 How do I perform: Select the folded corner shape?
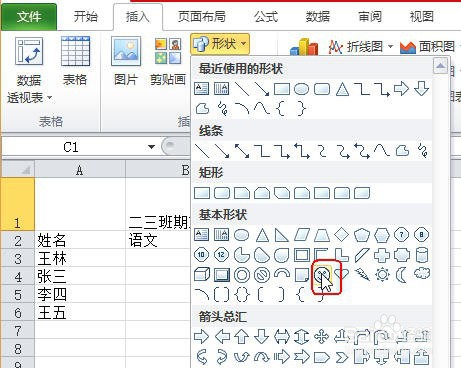tap(302, 275)
